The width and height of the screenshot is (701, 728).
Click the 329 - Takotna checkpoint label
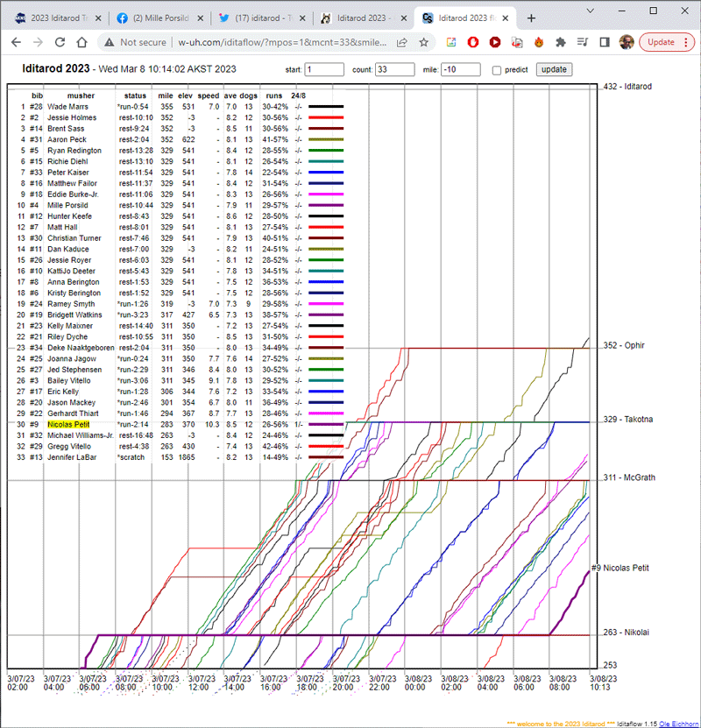[627, 420]
